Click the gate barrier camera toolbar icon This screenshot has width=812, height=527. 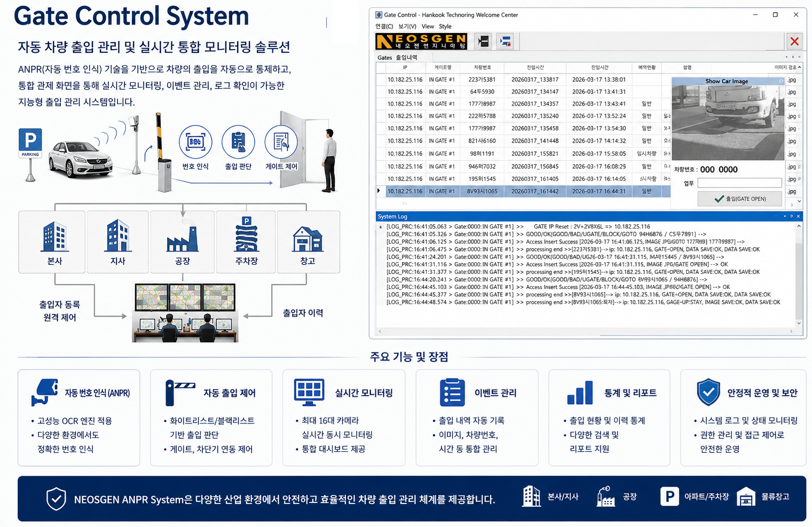pyautogui.click(x=483, y=41)
